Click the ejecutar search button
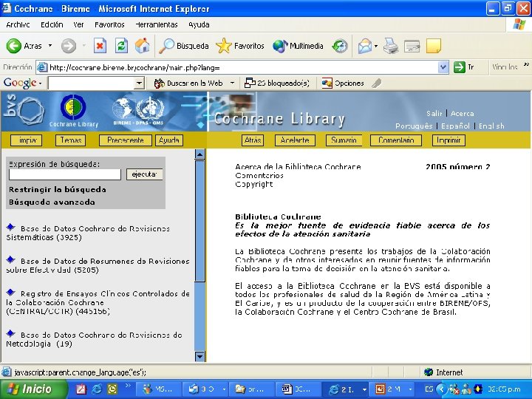The width and height of the screenshot is (532, 399). tap(145, 174)
